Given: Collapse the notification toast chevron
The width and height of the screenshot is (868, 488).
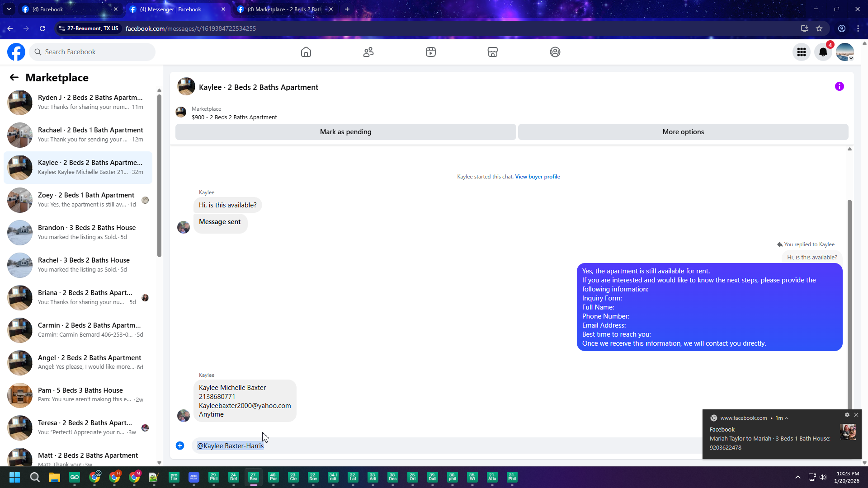Looking at the screenshot, I should [787, 418].
